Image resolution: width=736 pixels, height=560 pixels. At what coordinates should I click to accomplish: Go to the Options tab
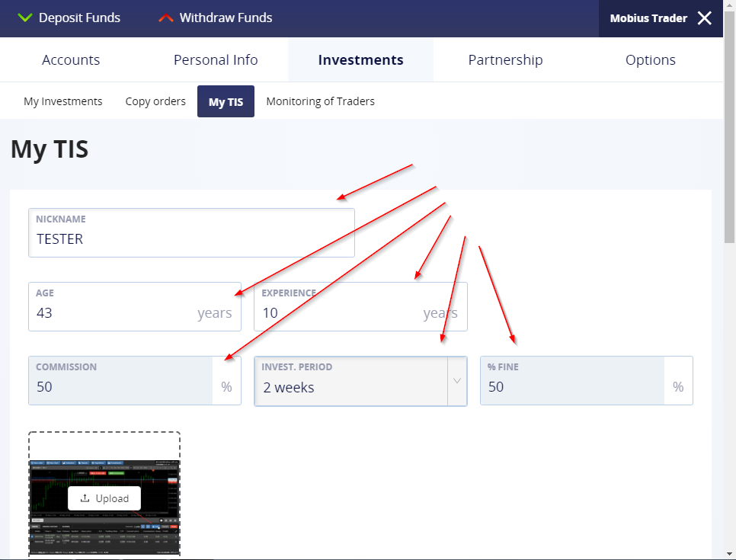pos(651,59)
